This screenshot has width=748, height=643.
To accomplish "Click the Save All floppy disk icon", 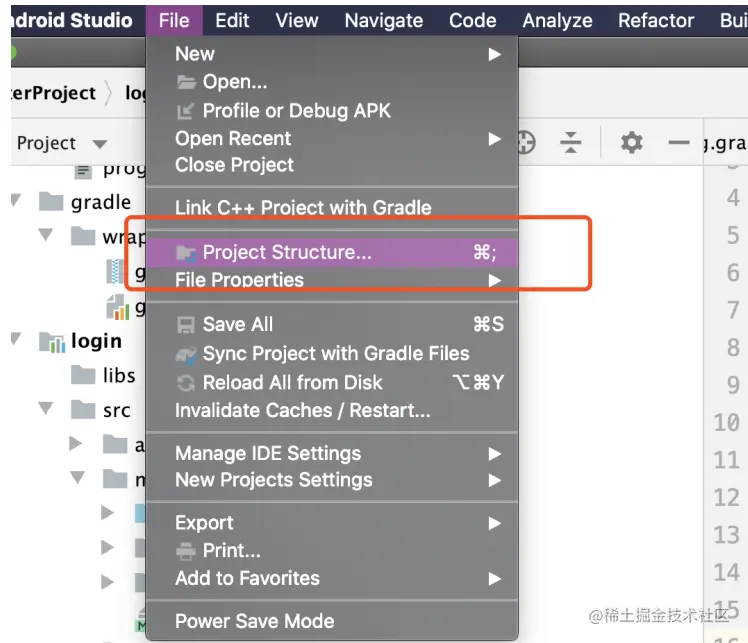I will pos(186,325).
